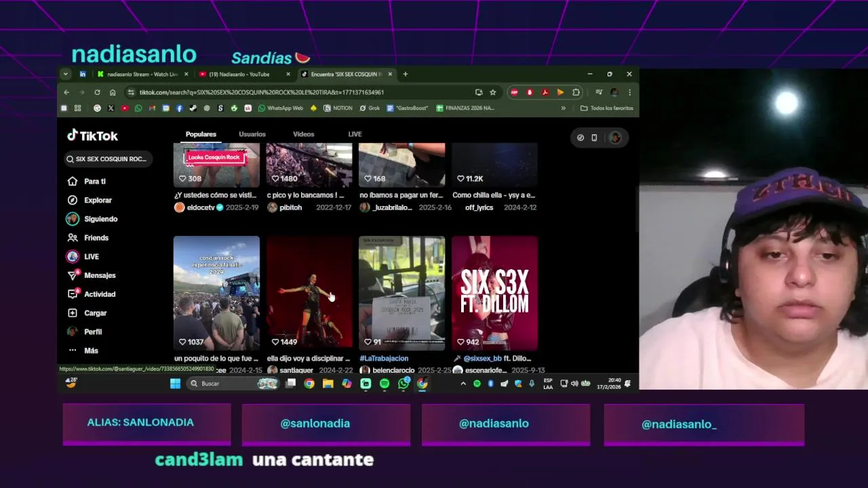Open Spotify from the taskbar

coord(384,384)
